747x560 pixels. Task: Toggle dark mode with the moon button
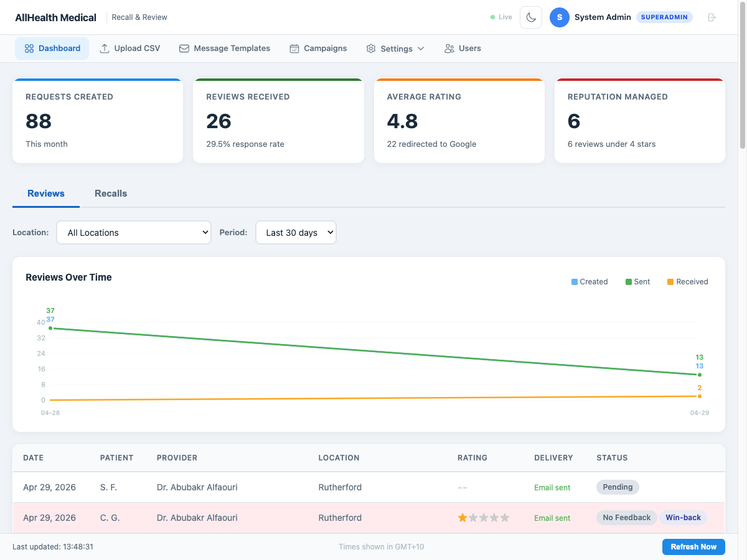pyautogui.click(x=530, y=17)
